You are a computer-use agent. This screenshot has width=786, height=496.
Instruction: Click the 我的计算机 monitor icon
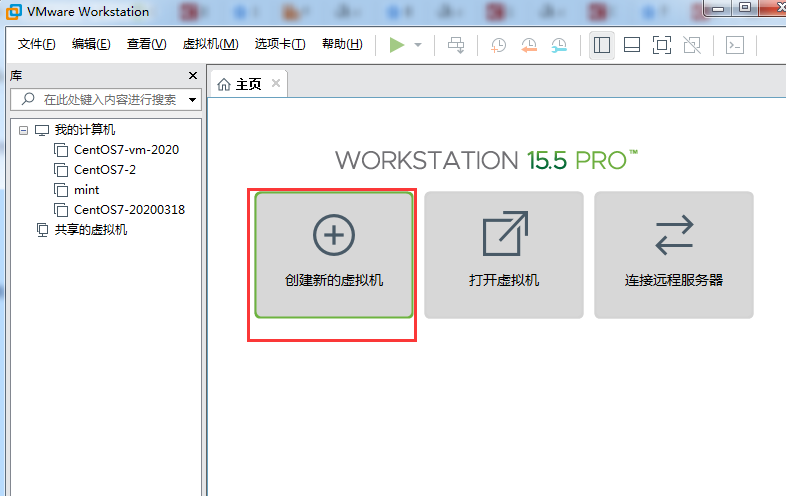42,130
